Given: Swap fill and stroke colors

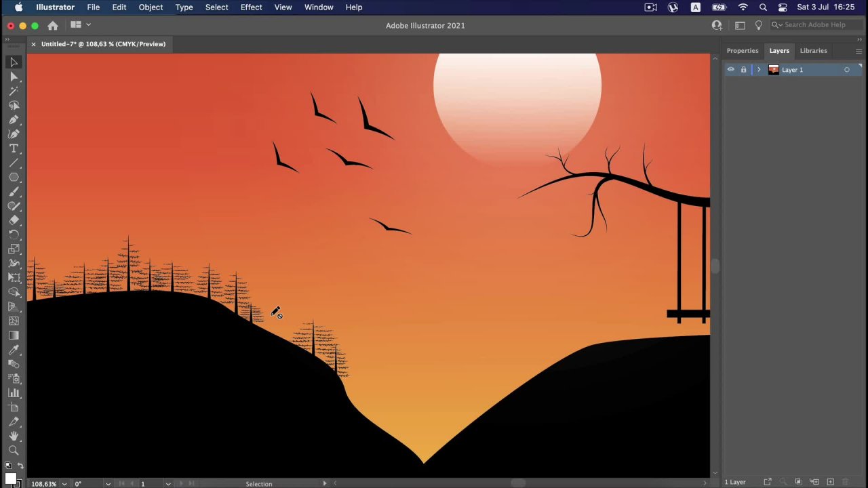Looking at the screenshot, I should click(x=20, y=466).
